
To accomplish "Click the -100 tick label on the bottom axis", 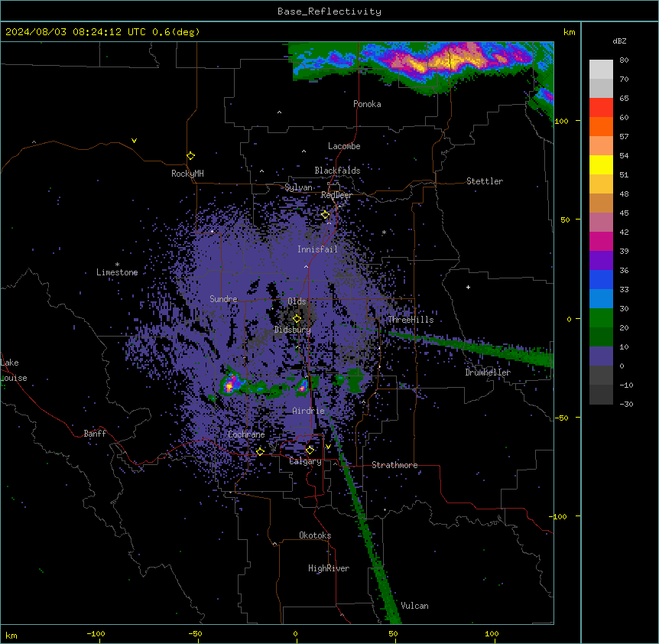I will [96, 633].
